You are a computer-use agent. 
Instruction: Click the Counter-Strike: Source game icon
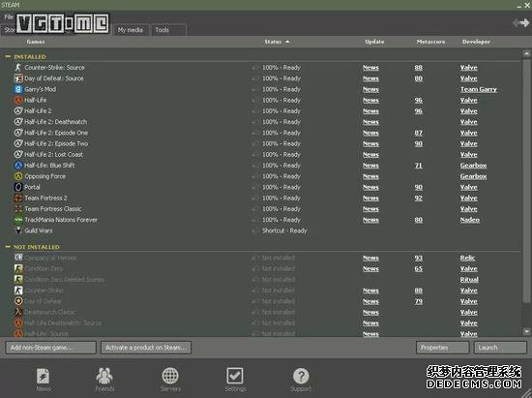coord(18,67)
